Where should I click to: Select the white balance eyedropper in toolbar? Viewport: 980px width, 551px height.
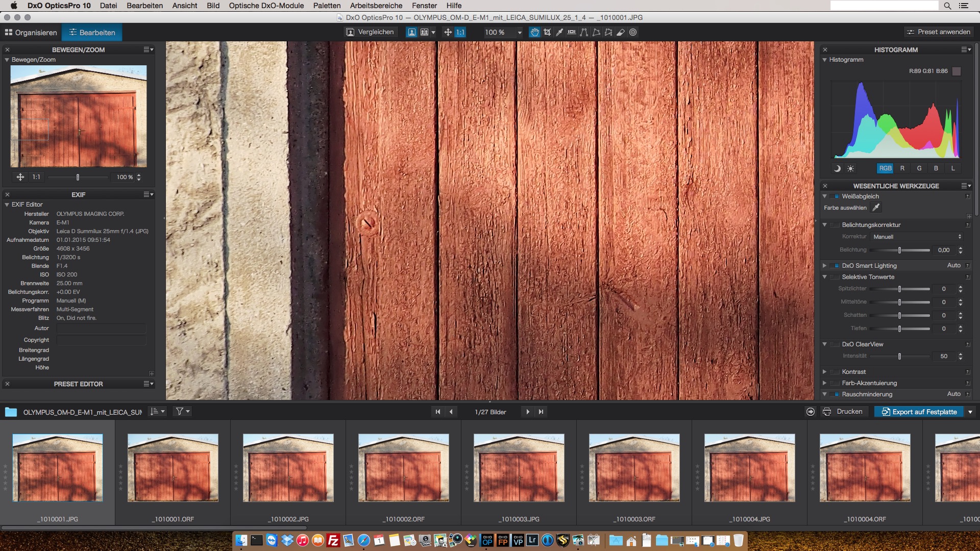coord(559,32)
